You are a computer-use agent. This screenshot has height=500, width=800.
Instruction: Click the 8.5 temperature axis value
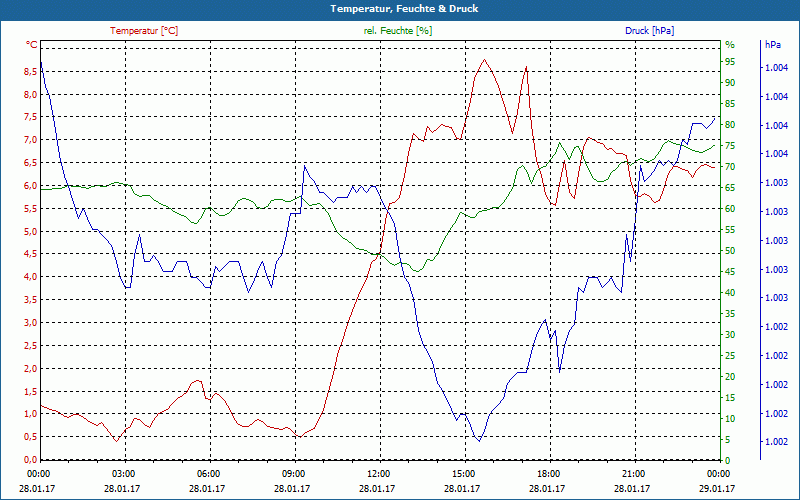[x=29, y=72]
